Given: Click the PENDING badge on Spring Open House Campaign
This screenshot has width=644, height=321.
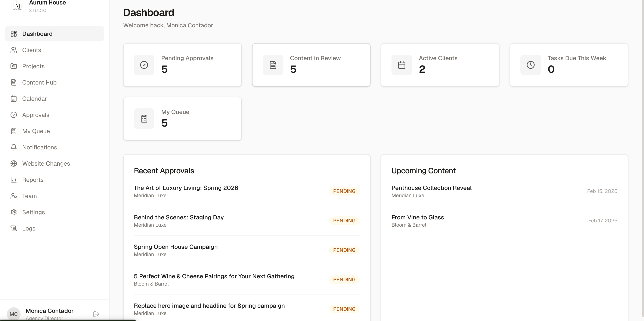Looking at the screenshot, I should tap(344, 250).
